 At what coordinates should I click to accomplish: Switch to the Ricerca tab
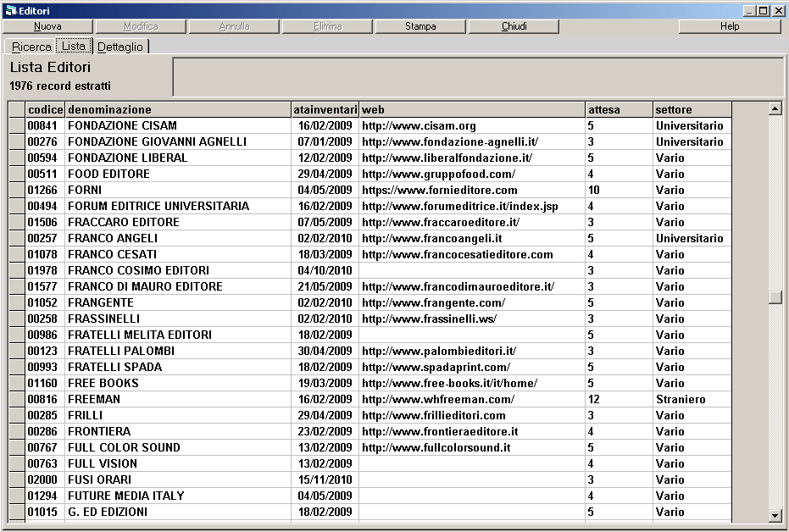[31, 47]
